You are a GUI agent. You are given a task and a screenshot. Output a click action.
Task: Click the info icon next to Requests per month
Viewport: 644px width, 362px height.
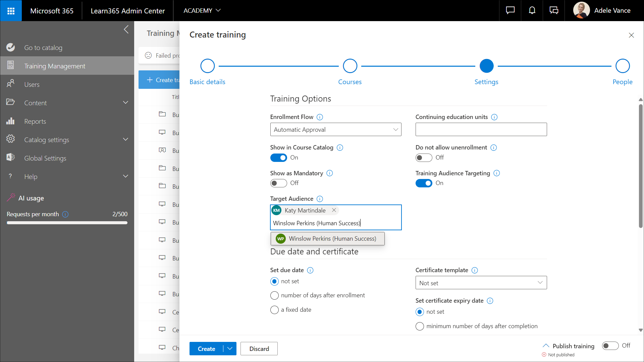pyautogui.click(x=65, y=214)
